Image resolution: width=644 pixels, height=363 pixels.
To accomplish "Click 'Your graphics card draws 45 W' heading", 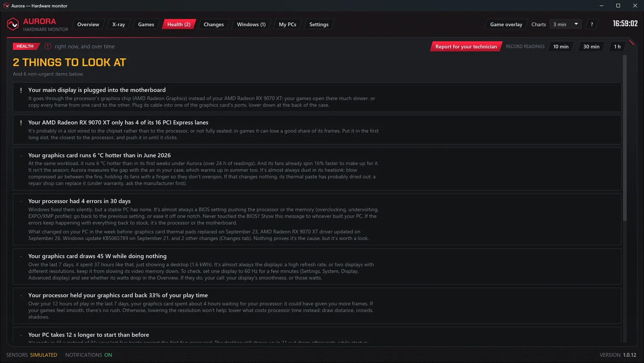I will click(x=97, y=256).
